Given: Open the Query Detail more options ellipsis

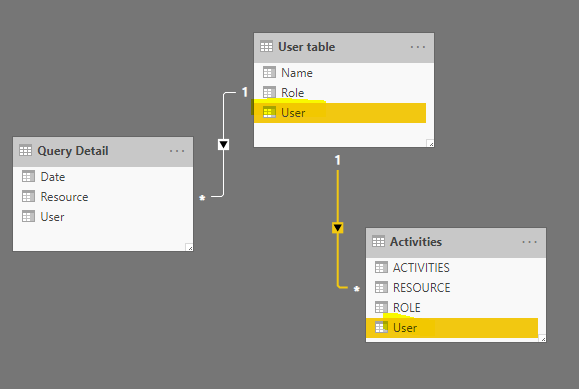Looking at the screenshot, I should pos(177,151).
